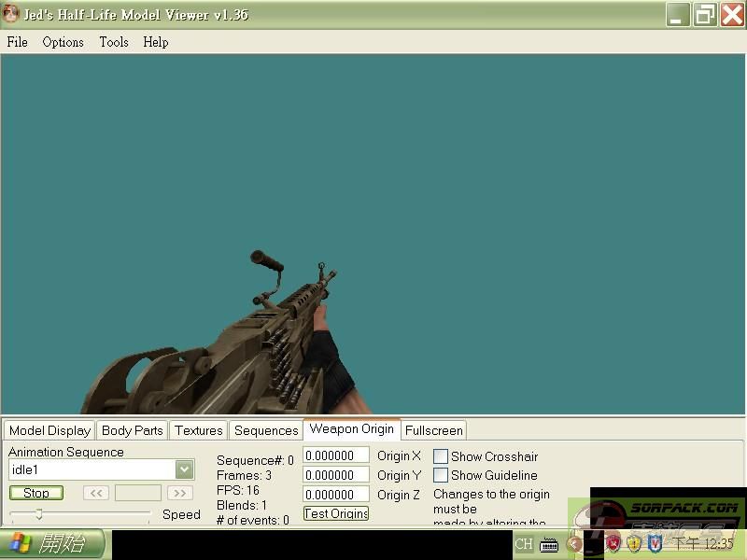Click the Jed's Model Viewer title bar icon

(x=9, y=14)
